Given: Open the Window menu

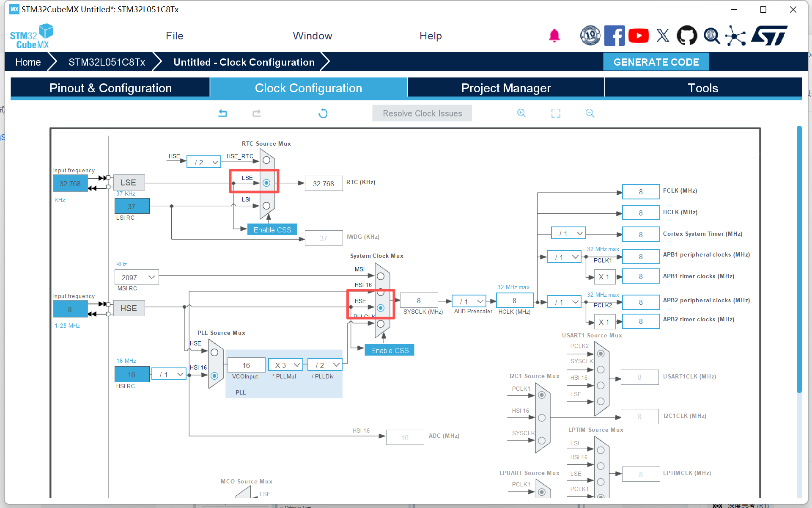Looking at the screenshot, I should pos(313,36).
